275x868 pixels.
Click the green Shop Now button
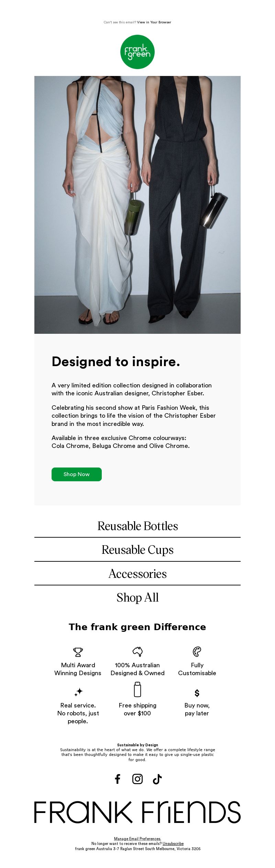pos(77,474)
